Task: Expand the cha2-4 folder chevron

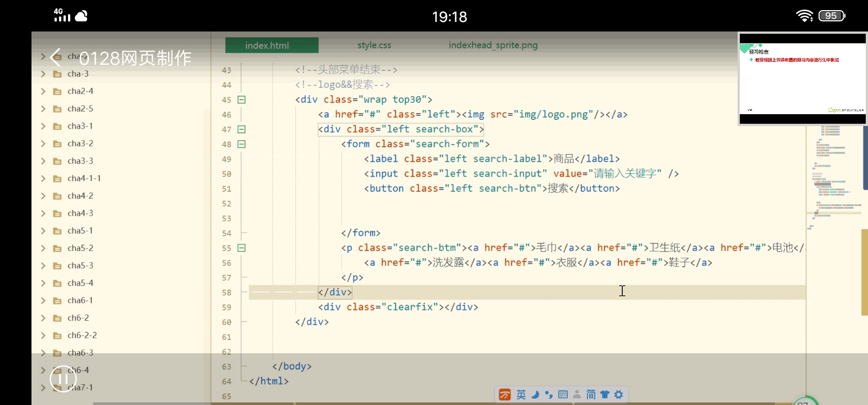Action: click(43, 91)
